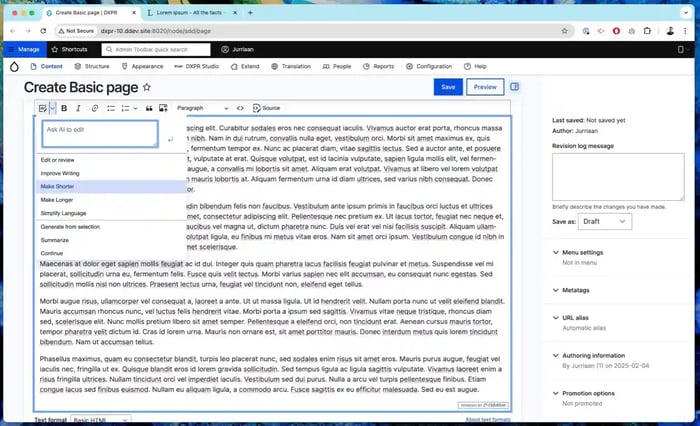Bookmark this page with star icon
Screen dimensions: 700x426
pyautogui.click(x=565, y=31)
